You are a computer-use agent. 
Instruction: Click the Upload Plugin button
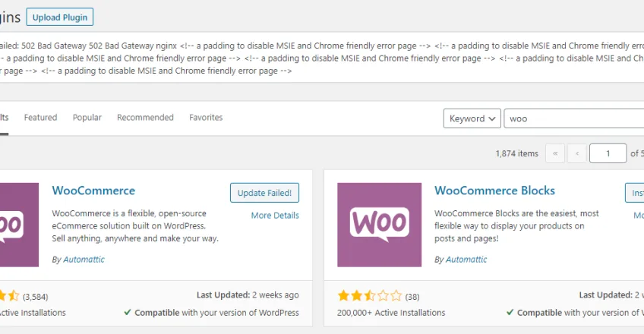point(60,17)
